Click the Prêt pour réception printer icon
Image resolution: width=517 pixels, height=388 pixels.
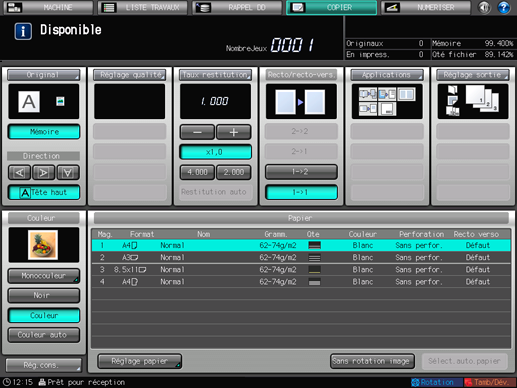coord(42,382)
